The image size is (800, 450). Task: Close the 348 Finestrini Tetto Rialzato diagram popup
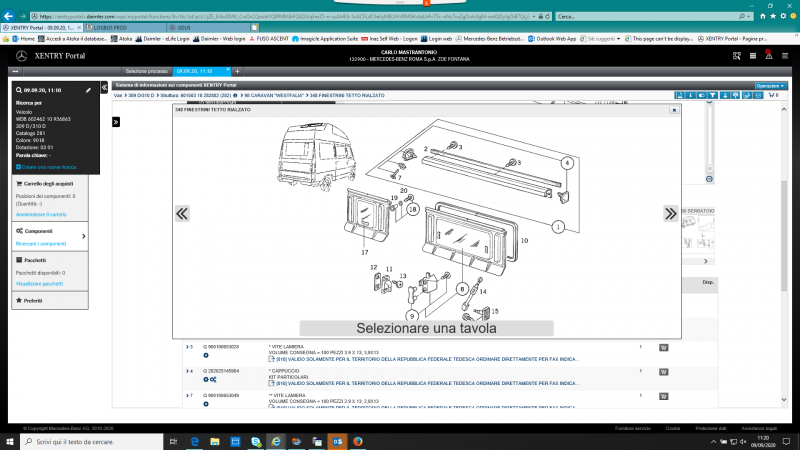click(674, 110)
